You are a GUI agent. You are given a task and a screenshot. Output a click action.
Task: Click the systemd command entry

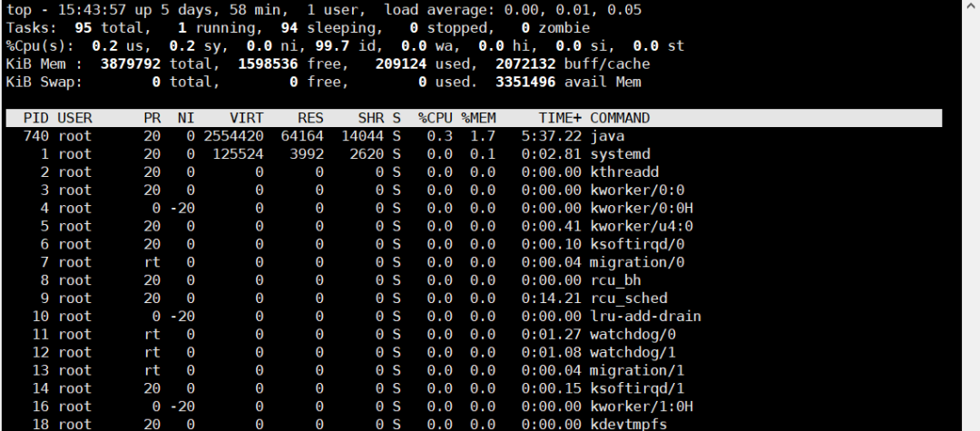620,153
